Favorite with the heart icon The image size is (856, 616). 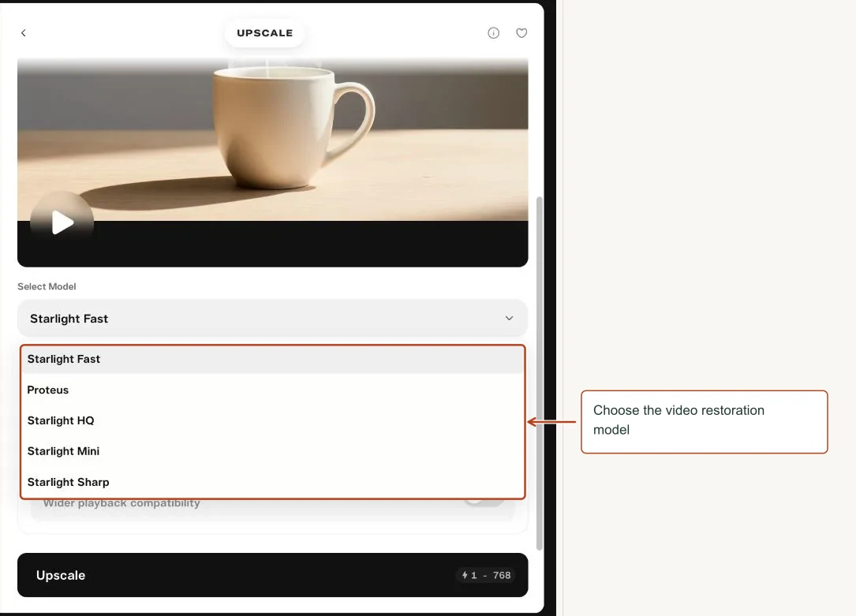tap(521, 33)
